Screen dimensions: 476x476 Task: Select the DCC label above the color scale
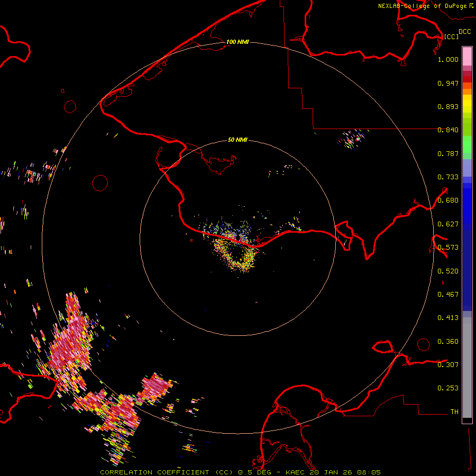(464, 32)
